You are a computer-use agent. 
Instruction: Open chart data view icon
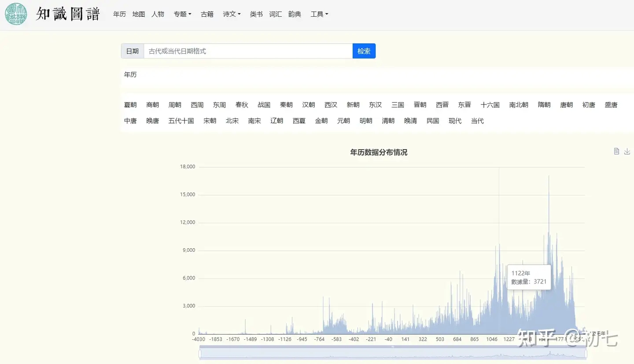coord(616,151)
